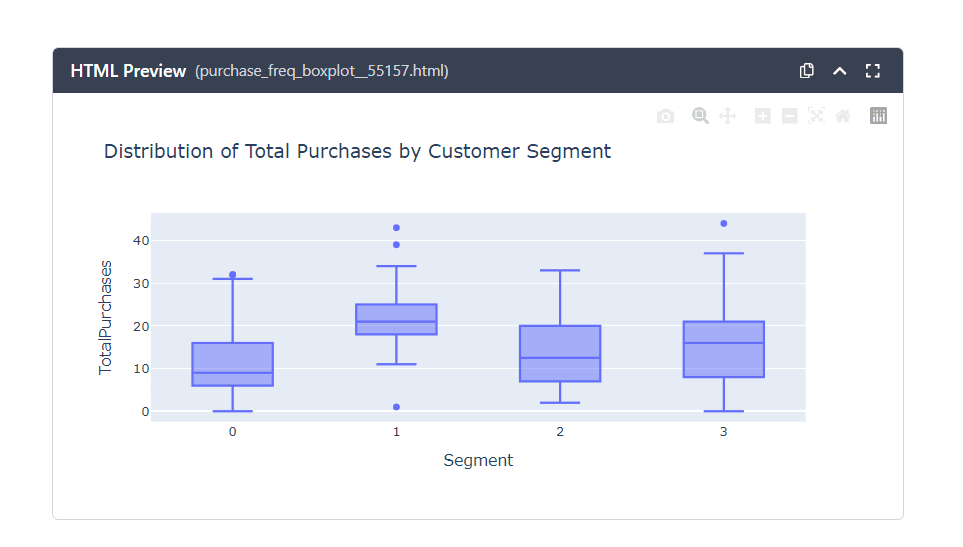This screenshot has height=547, width=963.
Task: Activate the Pan tool
Action: [728, 116]
